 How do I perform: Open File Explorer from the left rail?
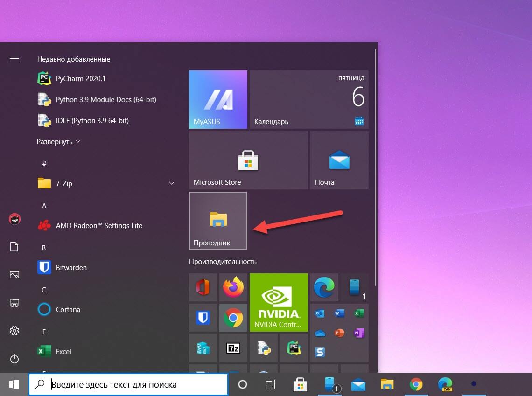[14, 303]
